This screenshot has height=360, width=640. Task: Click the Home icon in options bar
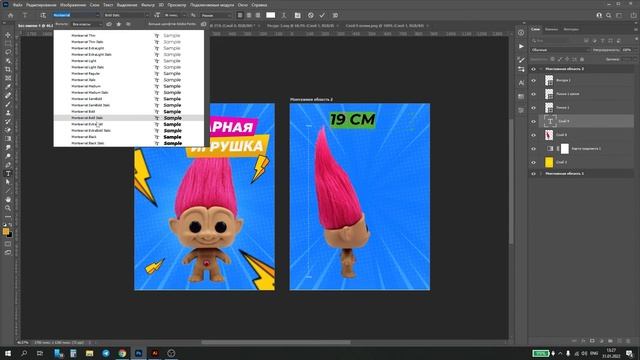point(11,15)
